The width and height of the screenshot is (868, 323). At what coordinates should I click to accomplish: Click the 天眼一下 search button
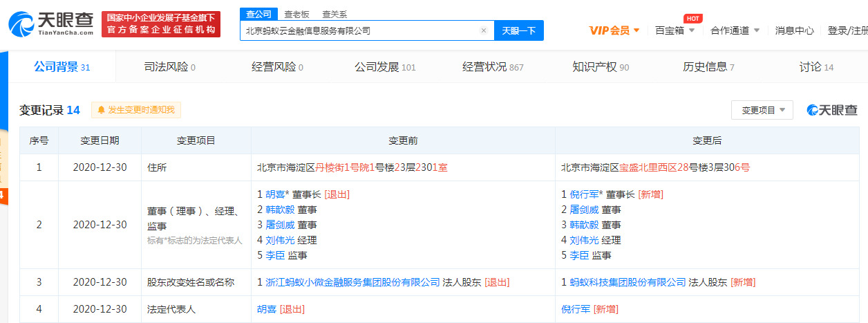tap(519, 30)
